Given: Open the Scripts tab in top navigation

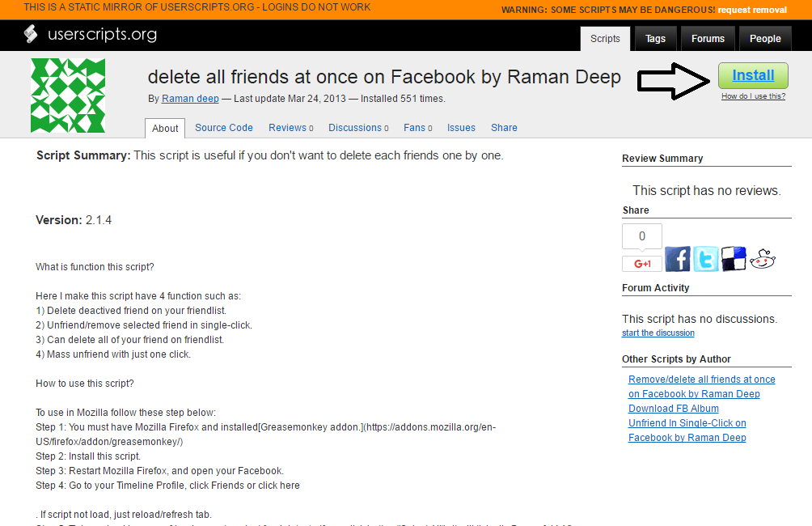Looking at the screenshot, I should pos(605,39).
